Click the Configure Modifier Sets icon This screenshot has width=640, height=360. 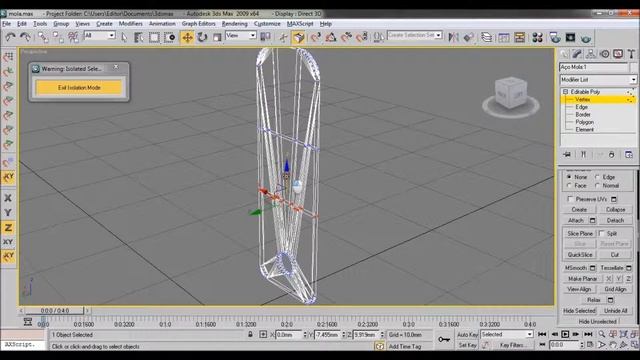(x=629, y=154)
